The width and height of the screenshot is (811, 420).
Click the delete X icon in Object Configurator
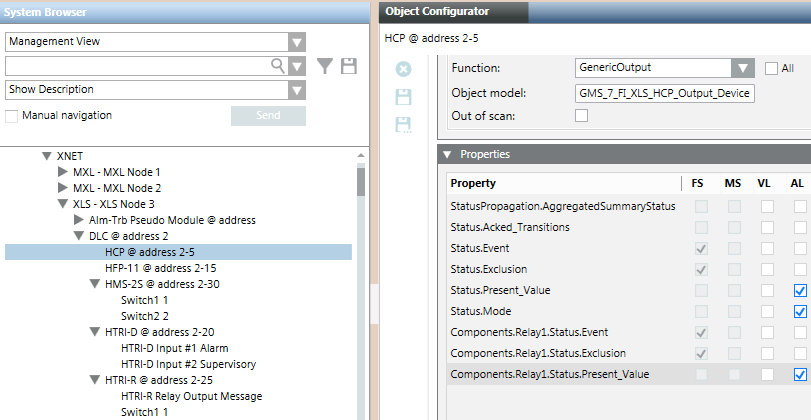coord(403,70)
